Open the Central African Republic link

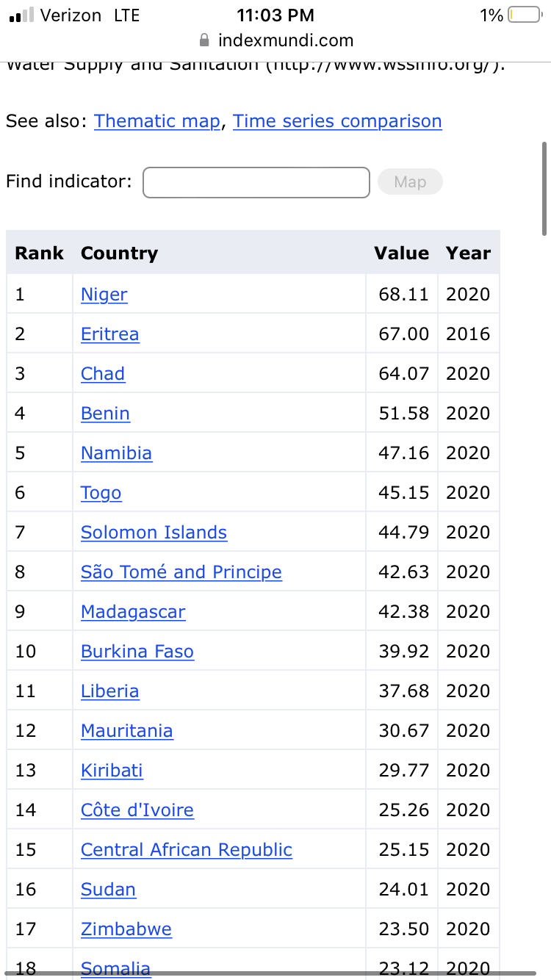tap(187, 850)
